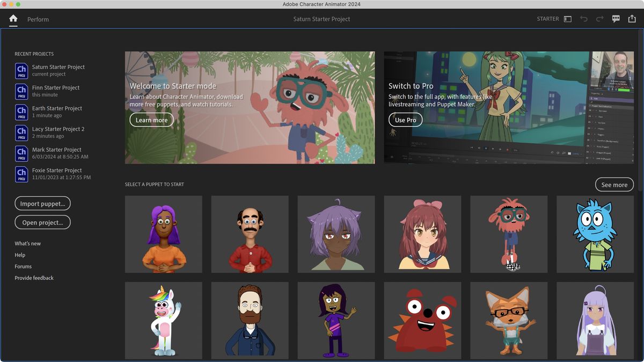Open the Finn Starter Project file icon
Viewport: 644px width, 362px height.
point(21,91)
